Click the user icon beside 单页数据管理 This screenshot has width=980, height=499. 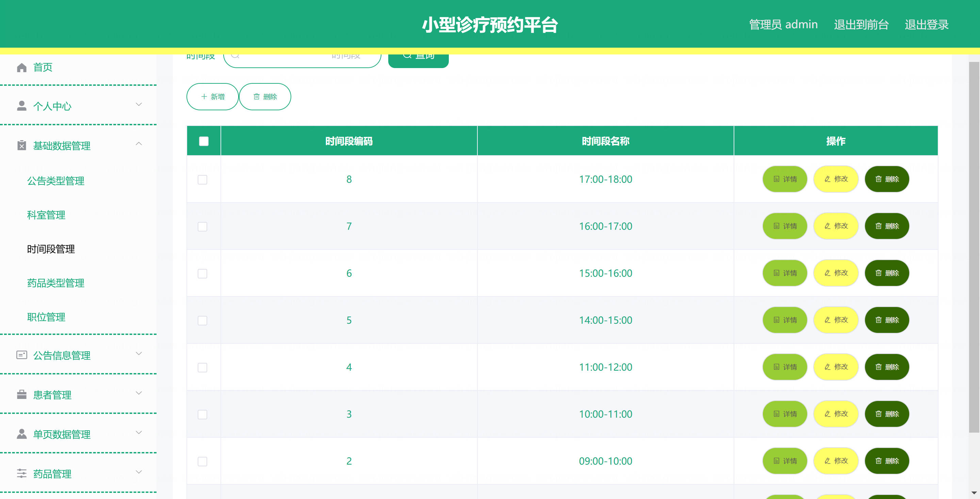[x=22, y=434]
